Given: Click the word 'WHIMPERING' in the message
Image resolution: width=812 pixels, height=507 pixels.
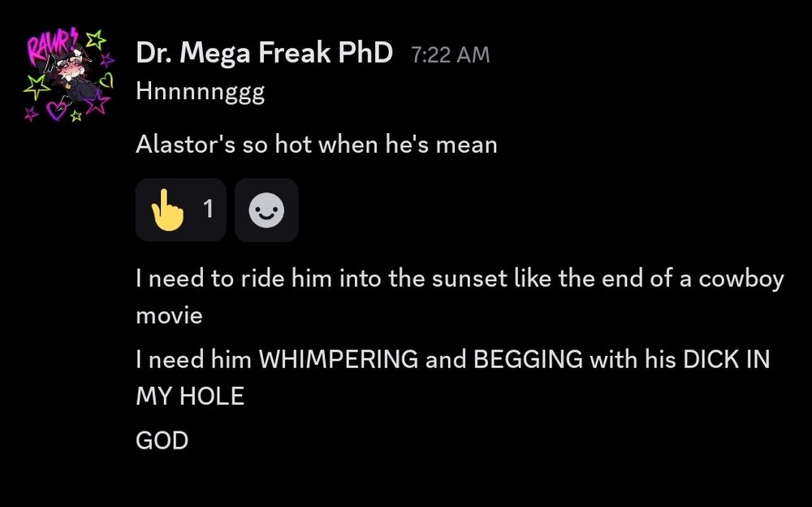Looking at the screenshot, I should pyautogui.click(x=338, y=359).
